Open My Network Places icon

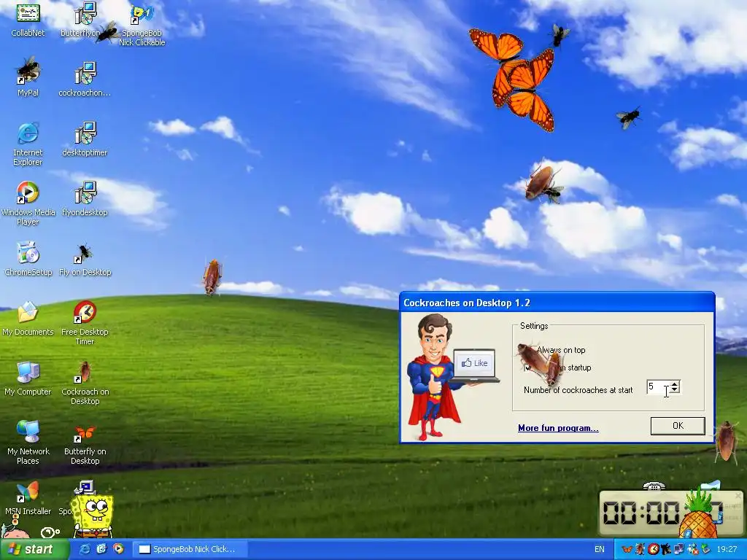(x=28, y=443)
